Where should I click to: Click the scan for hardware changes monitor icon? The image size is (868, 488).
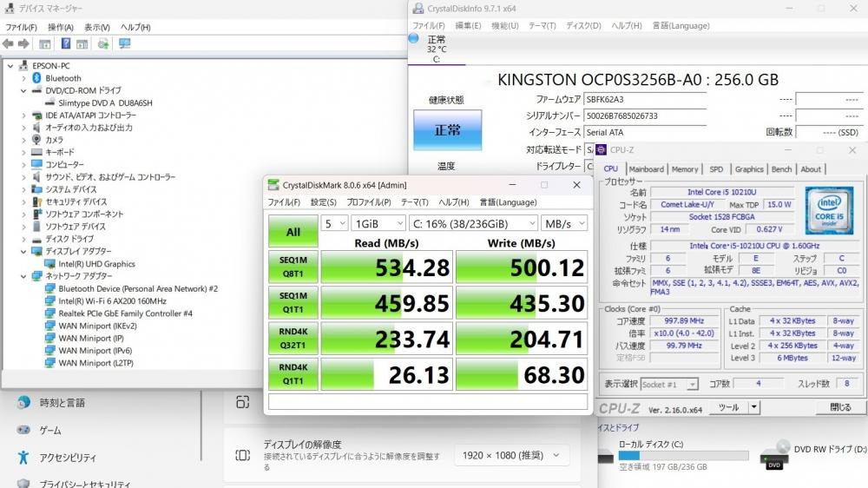tap(124, 43)
